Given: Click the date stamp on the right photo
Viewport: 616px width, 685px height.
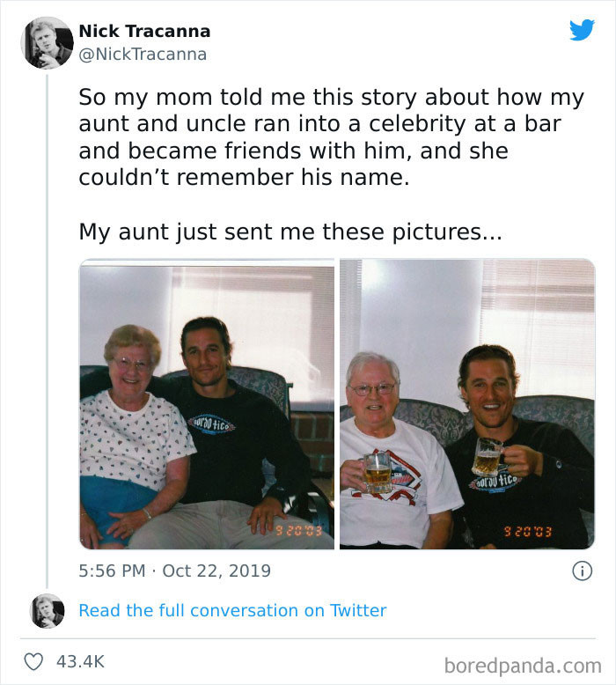Looking at the screenshot, I should pyautogui.click(x=528, y=532).
